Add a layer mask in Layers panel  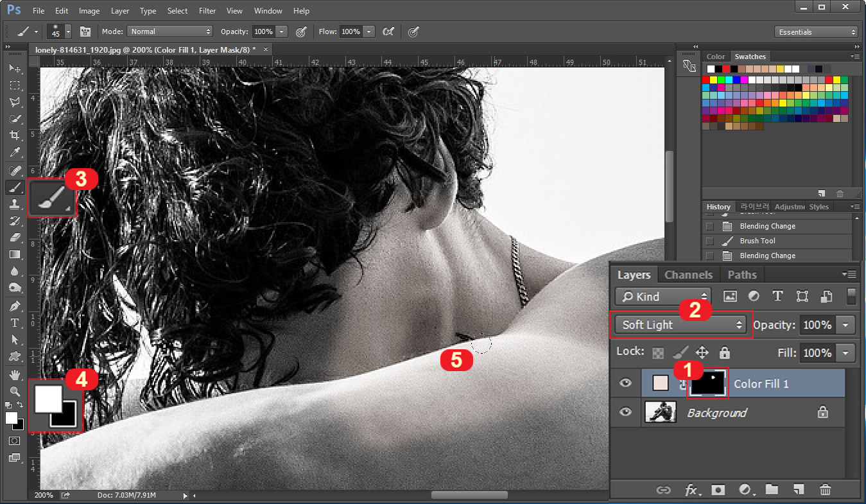coord(718,490)
